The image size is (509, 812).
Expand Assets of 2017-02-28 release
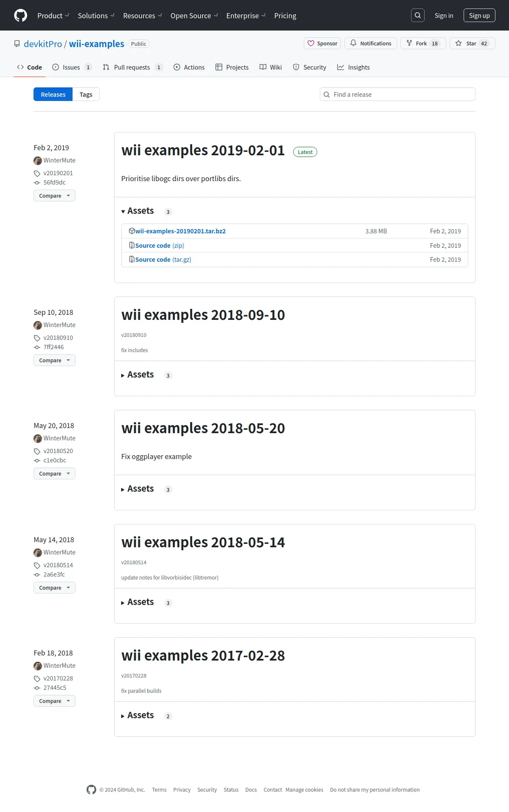coord(137,715)
